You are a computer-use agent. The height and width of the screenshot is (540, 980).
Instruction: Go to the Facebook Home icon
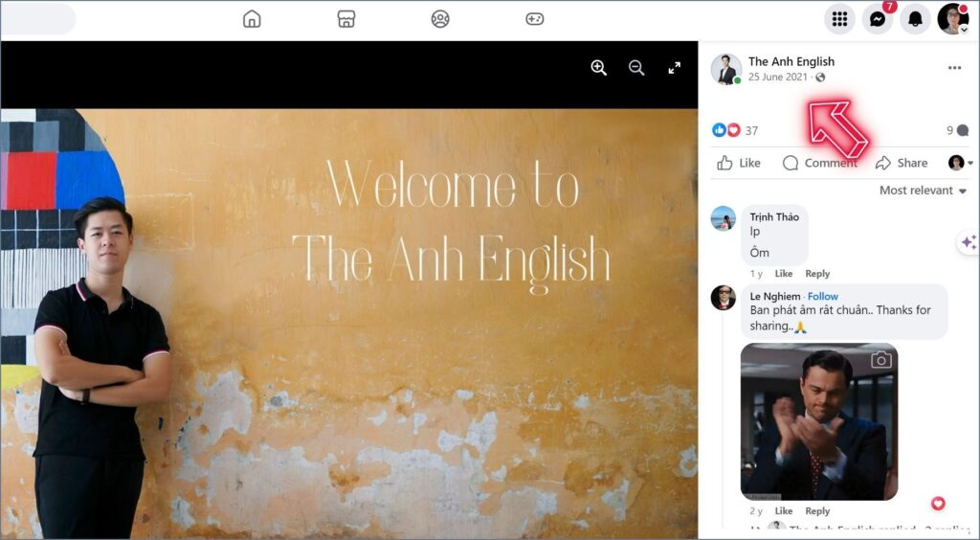click(x=252, y=19)
